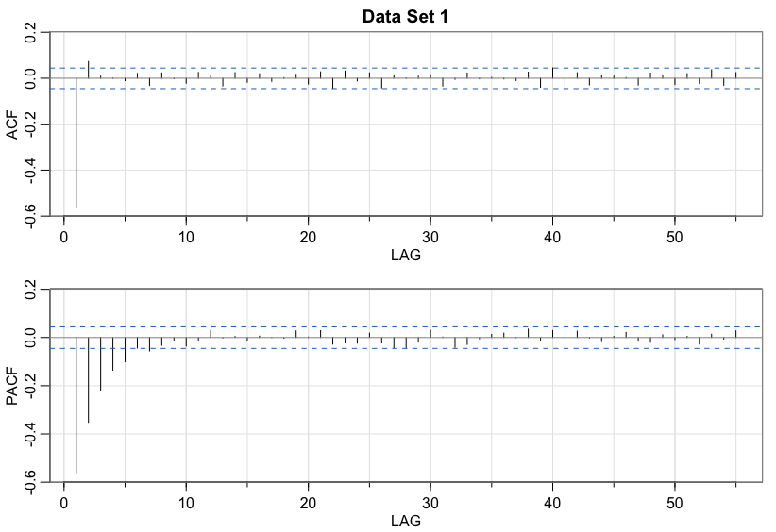Image resolution: width=776 pixels, height=532 pixels.
Task: Click the large negative lag-1 spike in ACF plot
Action: click(76, 141)
